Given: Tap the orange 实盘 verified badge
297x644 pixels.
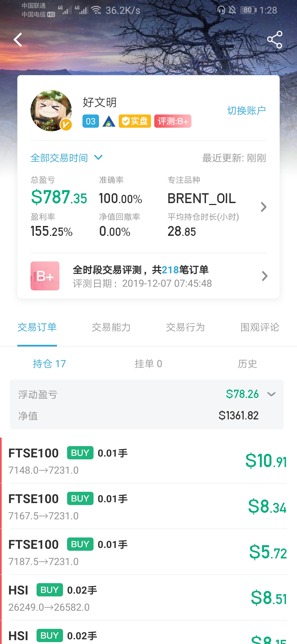Looking at the screenshot, I should pos(135,121).
